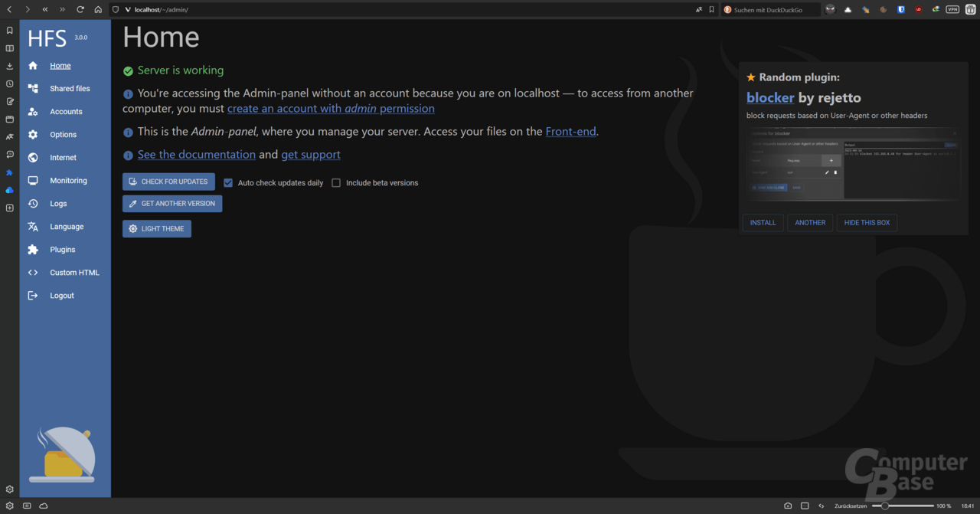
Task: Install the blocker plugin
Action: coord(763,223)
